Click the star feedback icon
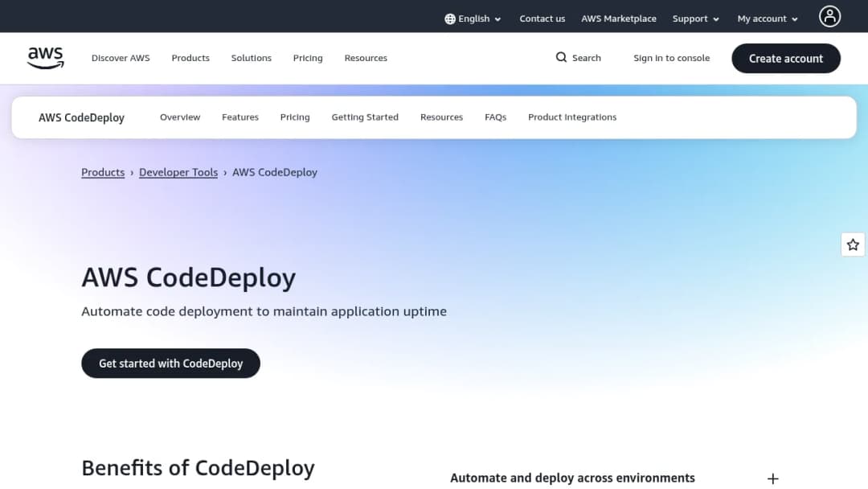Screen dimensions: 868x489 [853, 244]
